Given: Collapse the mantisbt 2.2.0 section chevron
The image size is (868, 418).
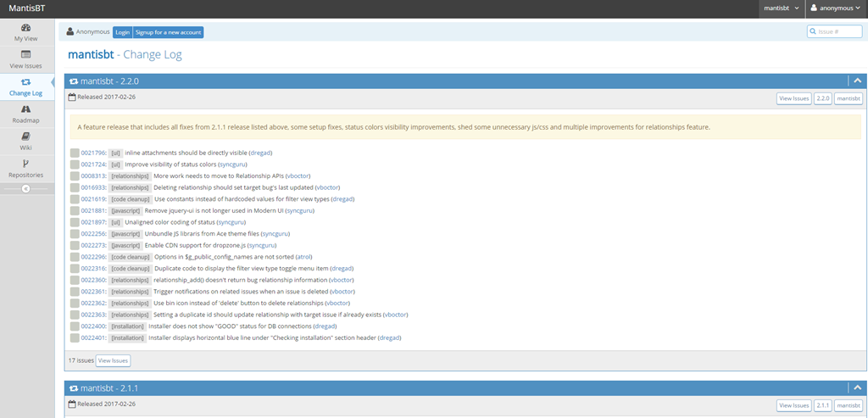Looking at the screenshot, I should point(858,81).
